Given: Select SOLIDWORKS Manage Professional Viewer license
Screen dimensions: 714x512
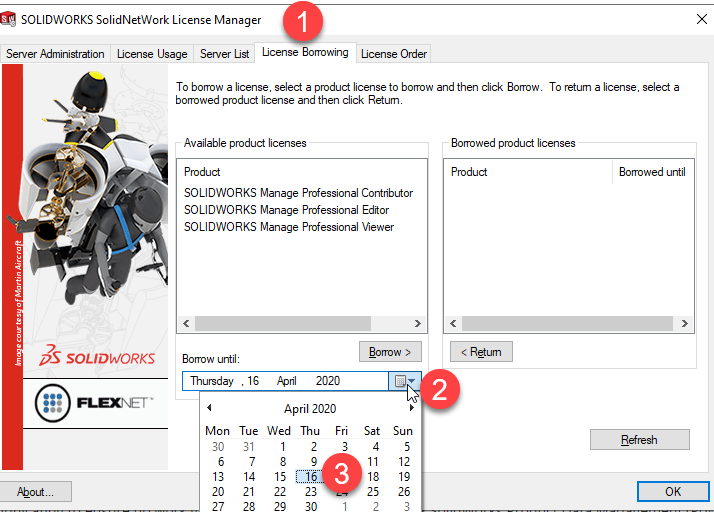Looking at the screenshot, I should (289, 227).
